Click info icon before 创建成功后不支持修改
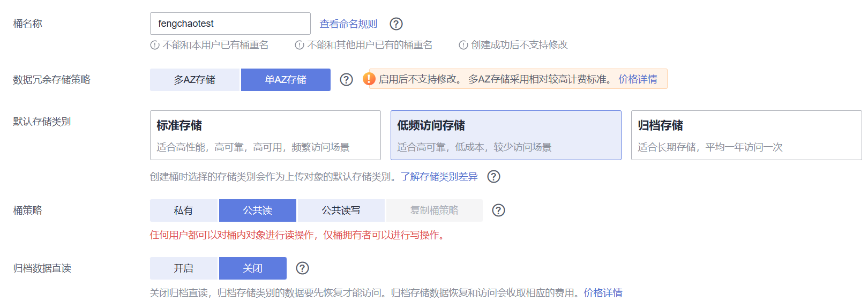 (x=463, y=45)
